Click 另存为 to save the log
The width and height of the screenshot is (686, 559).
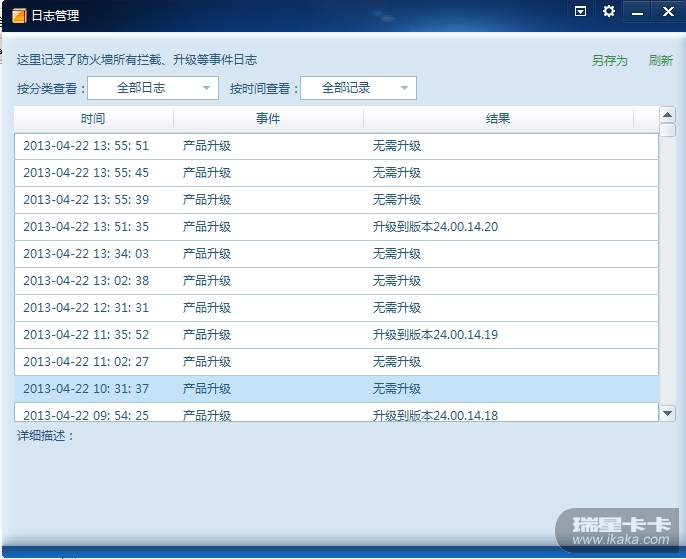609,60
